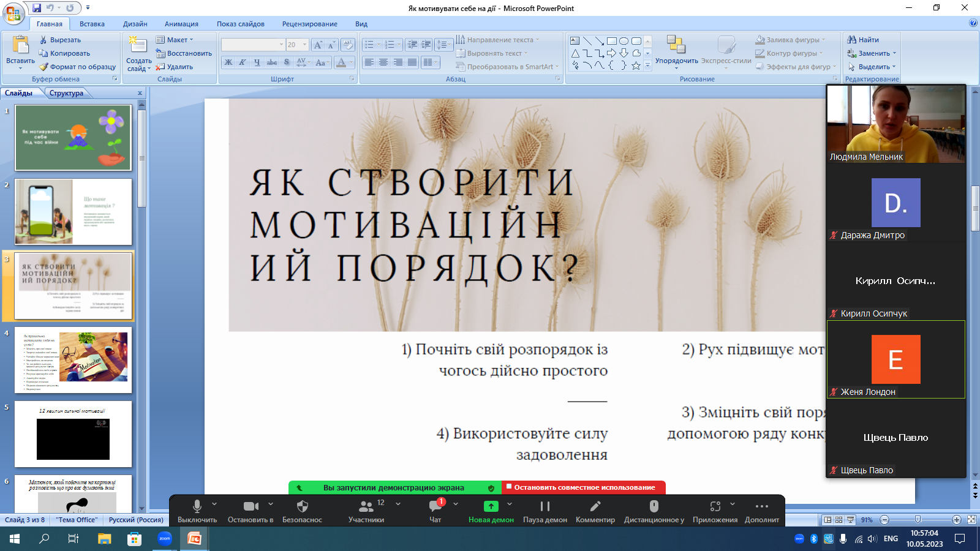The image size is (980, 551).
Task: Open Zoom remote control (Дистанционное у)
Action: tap(654, 511)
